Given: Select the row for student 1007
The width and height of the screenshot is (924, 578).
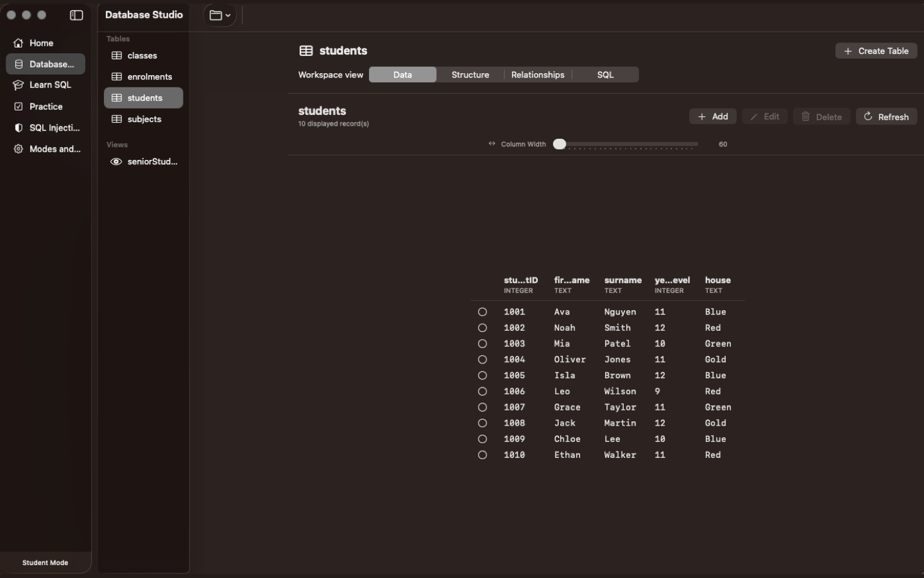Looking at the screenshot, I should pyautogui.click(x=483, y=407).
